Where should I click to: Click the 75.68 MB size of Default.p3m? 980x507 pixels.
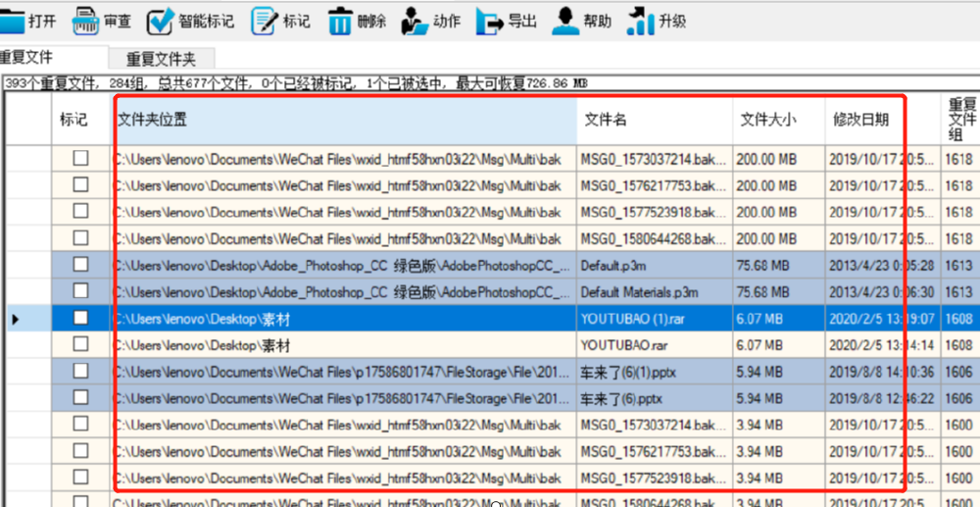click(x=762, y=266)
